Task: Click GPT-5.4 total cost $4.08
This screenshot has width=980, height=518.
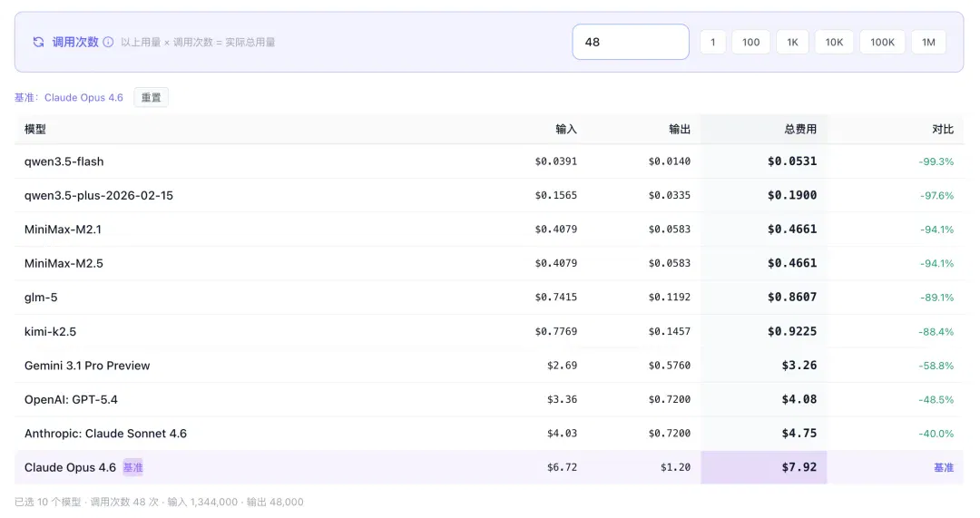Action: (799, 399)
